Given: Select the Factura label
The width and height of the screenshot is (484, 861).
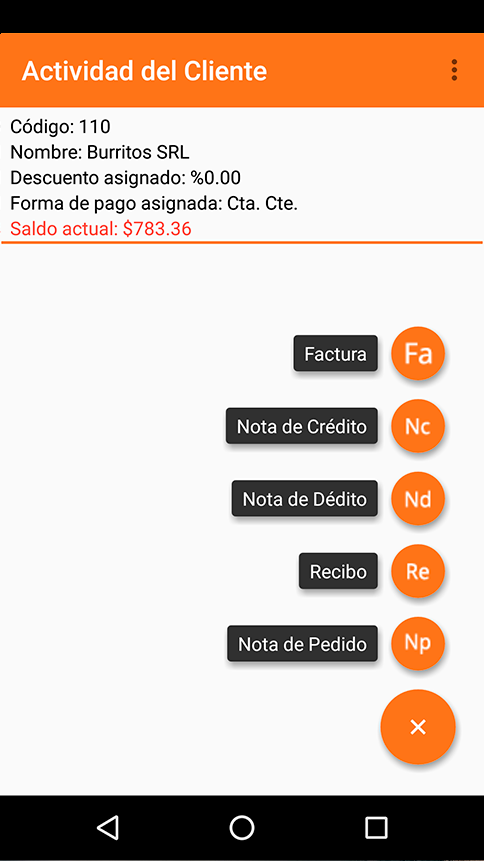Looking at the screenshot, I should click(335, 354).
